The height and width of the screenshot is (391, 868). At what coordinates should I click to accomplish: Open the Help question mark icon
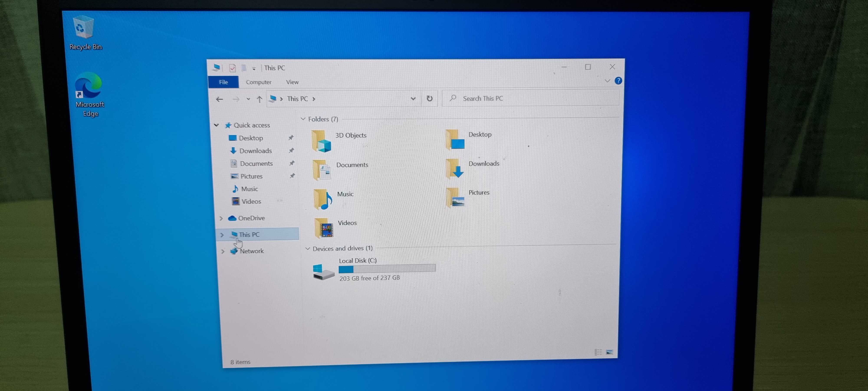click(x=618, y=81)
